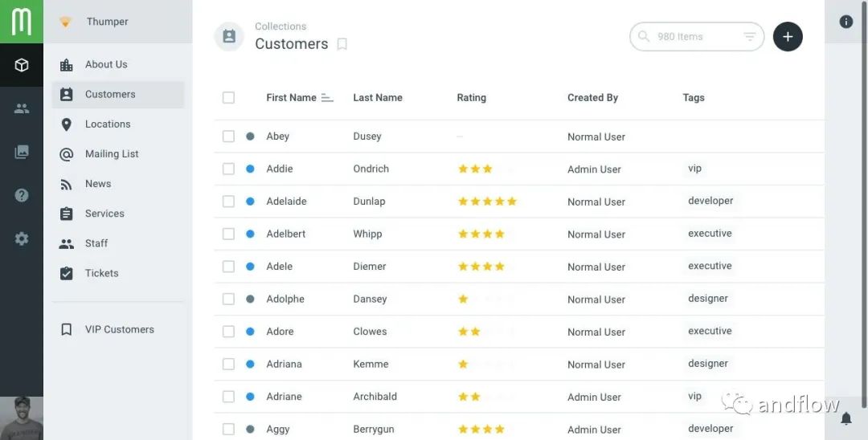Check the box for Addie Ondrich
Screen dimensions: 868x440
(x=228, y=169)
